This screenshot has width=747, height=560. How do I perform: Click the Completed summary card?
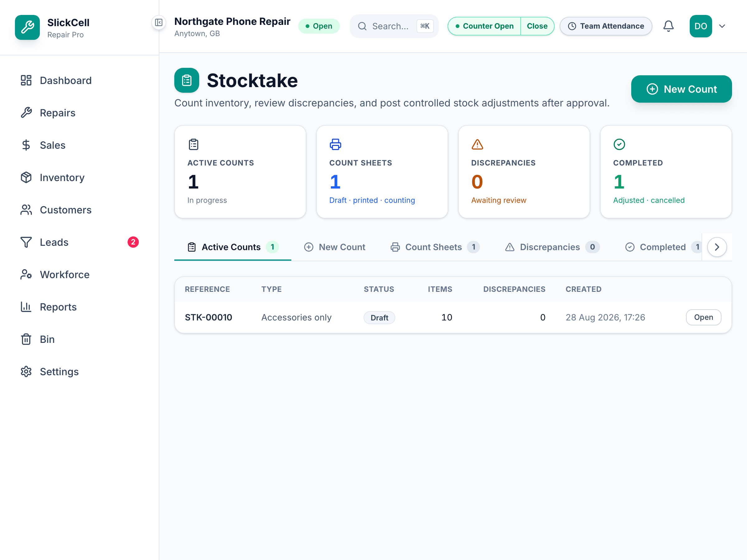[x=666, y=172]
